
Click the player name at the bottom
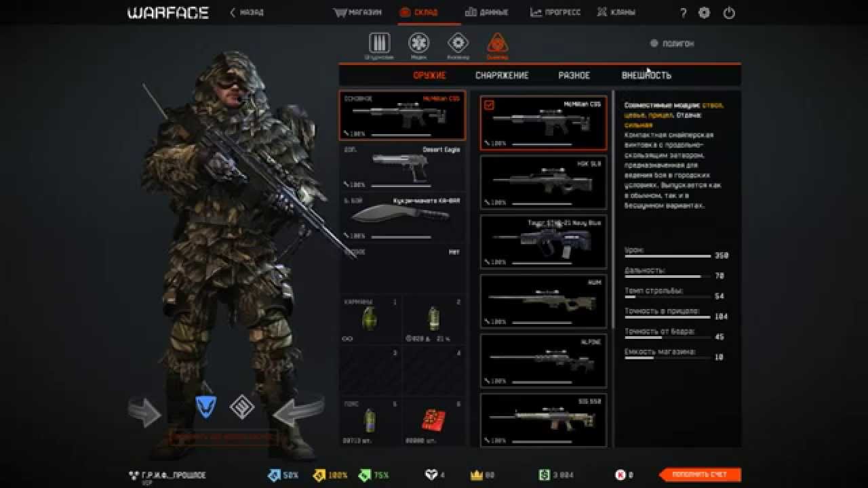(173, 475)
